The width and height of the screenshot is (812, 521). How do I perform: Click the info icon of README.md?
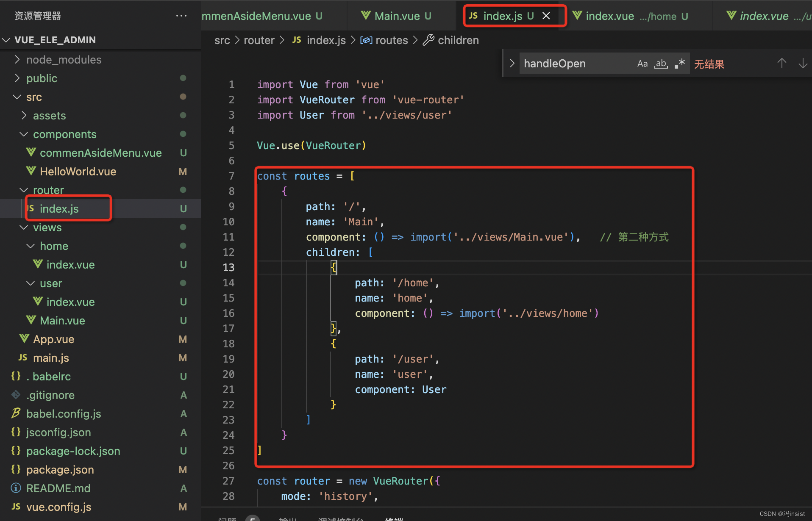pos(16,488)
